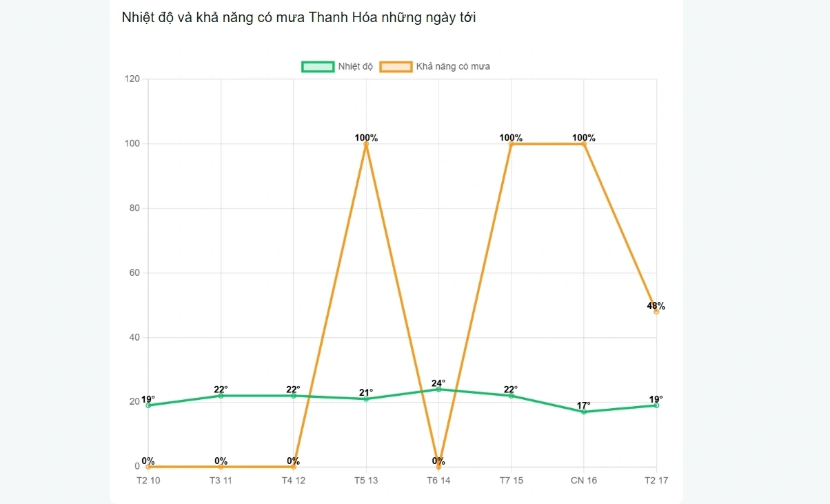Click the 19° temperature point on T2 17
The image size is (830, 504).
pos(656,405)
